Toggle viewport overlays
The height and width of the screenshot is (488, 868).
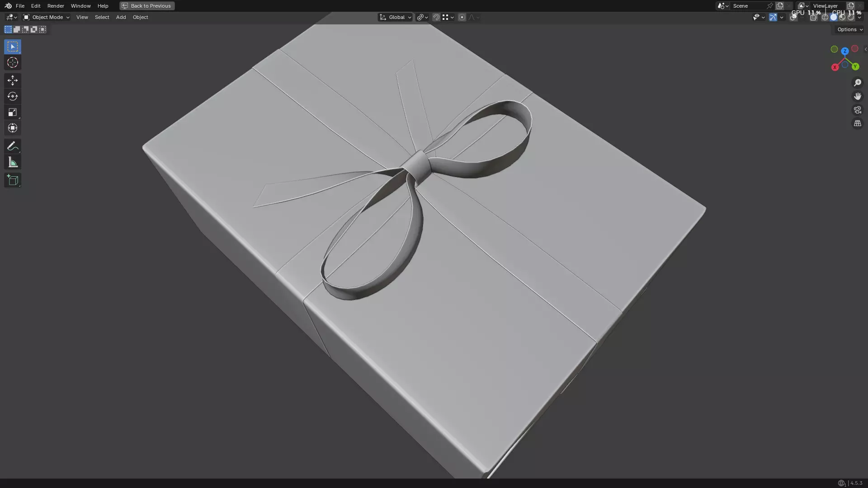793,17
